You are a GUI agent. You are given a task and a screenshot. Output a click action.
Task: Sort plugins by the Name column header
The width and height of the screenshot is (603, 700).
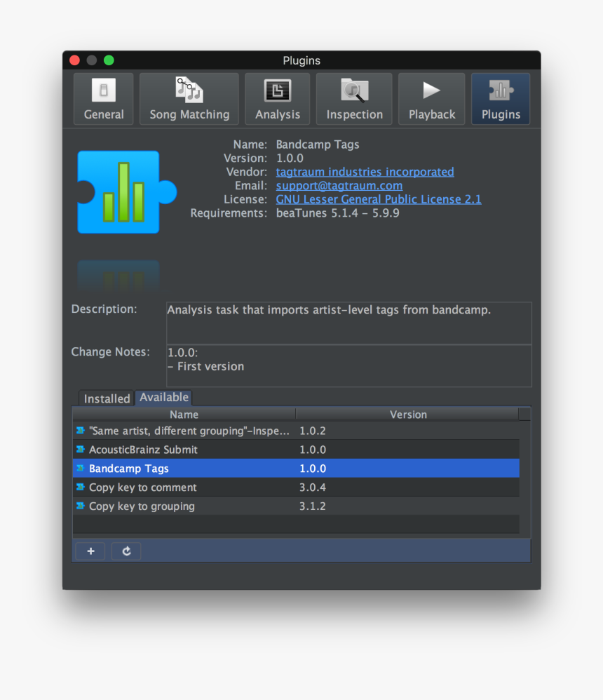click(x=184, y=415)
